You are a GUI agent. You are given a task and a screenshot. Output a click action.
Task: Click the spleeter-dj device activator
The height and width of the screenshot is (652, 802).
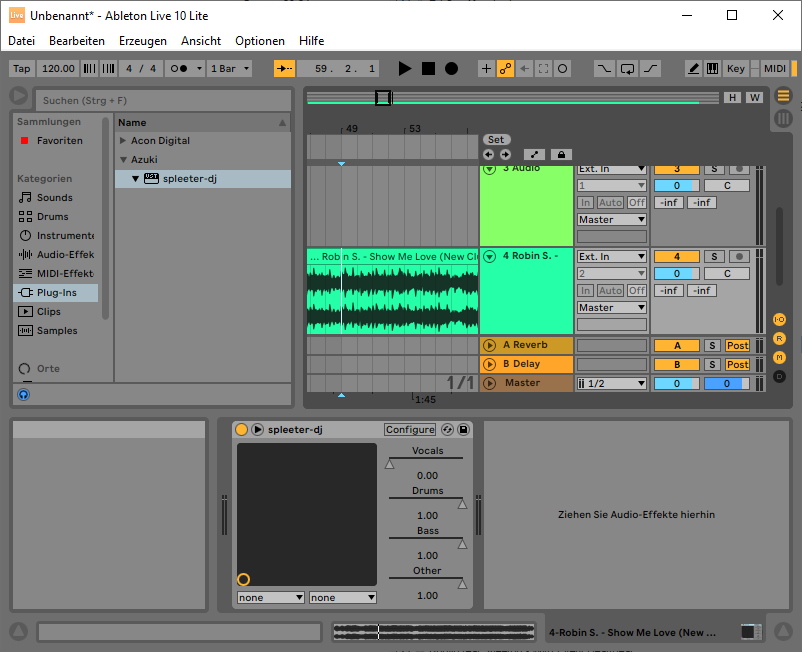(242, 429)
